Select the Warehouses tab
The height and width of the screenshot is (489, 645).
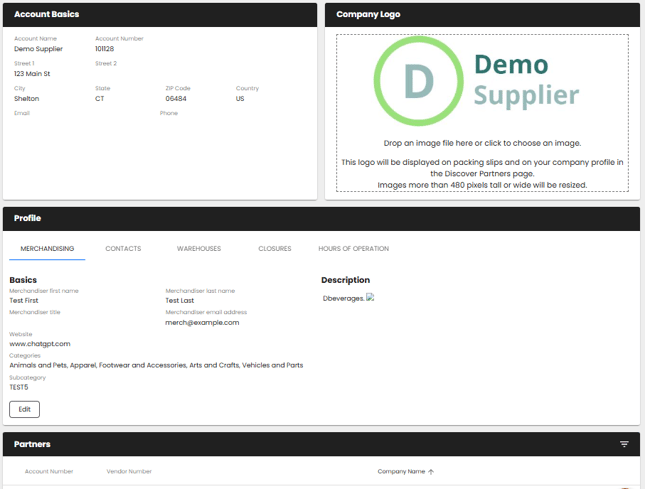(x=199, y=248)
